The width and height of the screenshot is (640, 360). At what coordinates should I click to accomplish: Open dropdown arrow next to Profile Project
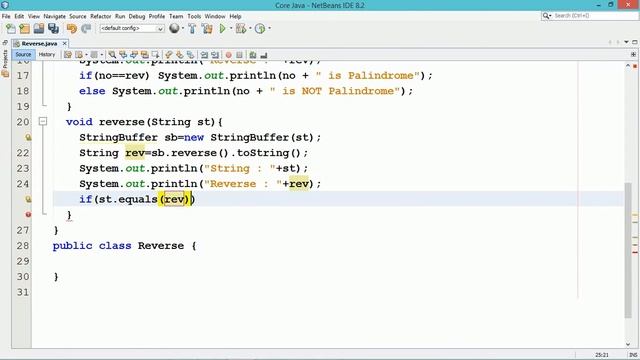coord(269,29)
